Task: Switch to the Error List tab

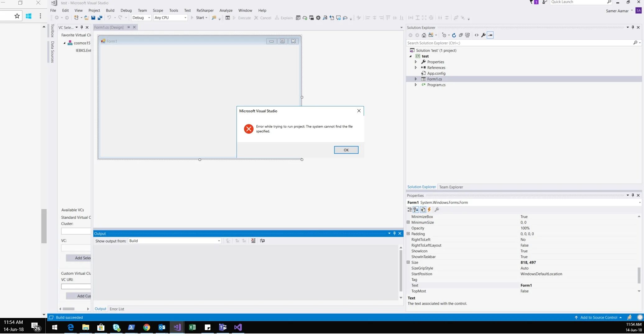Action: pyautogui.click(x=117, y=309)
